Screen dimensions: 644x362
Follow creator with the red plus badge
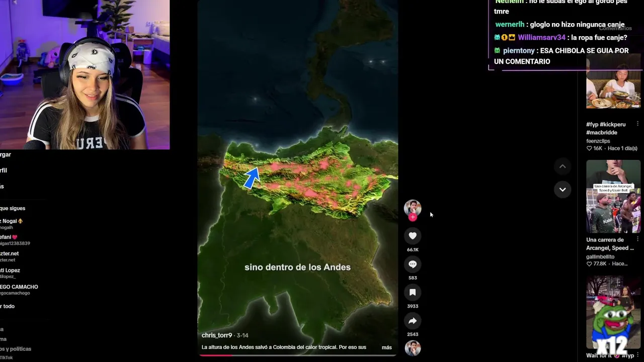coord(413,217)
